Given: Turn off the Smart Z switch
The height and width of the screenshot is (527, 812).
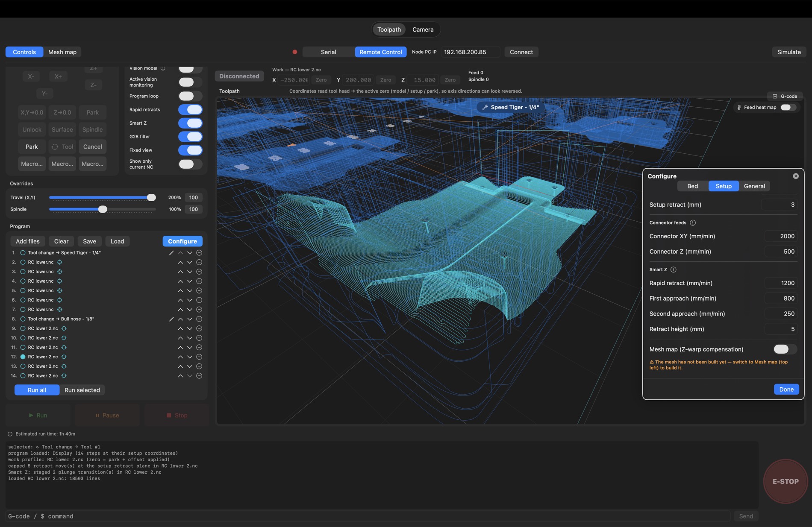Looking at the screenshot, I should coord(190,123).
